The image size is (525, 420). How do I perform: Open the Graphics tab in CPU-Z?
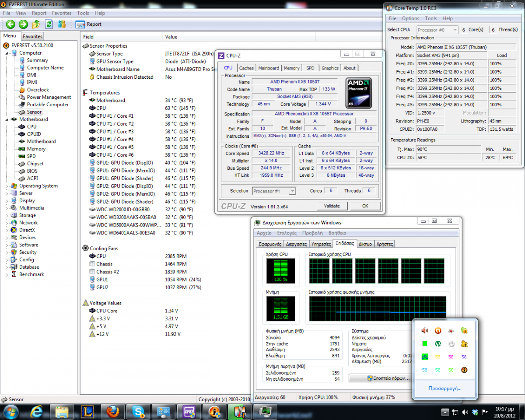tap(330, 68)
